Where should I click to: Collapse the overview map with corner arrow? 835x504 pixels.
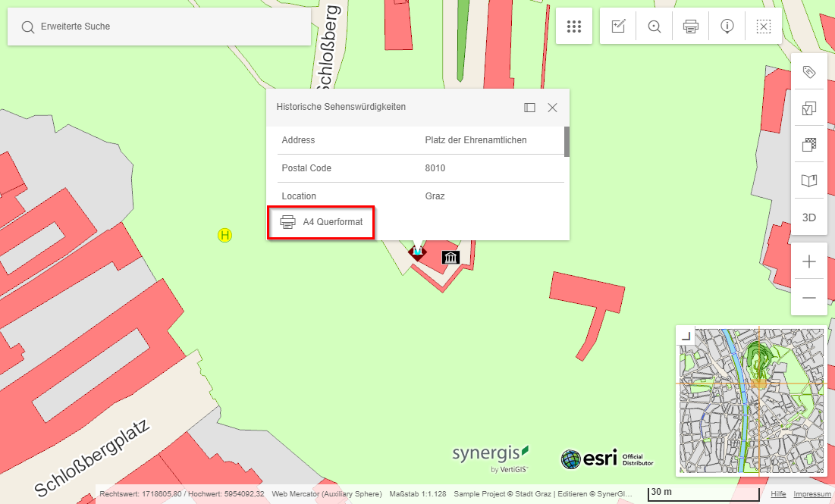tap(687, 336)
